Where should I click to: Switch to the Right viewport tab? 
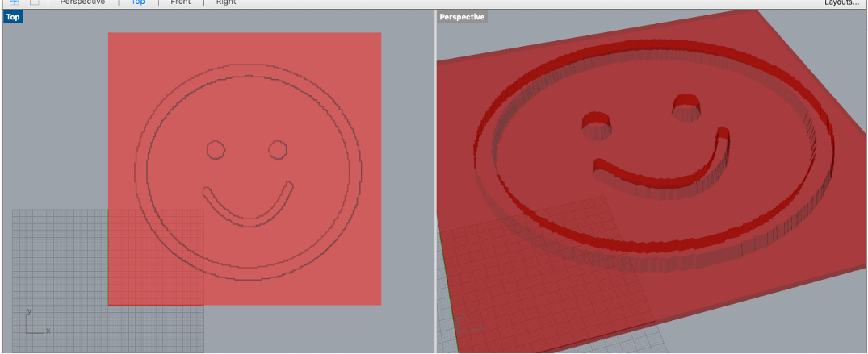[226, 2]
